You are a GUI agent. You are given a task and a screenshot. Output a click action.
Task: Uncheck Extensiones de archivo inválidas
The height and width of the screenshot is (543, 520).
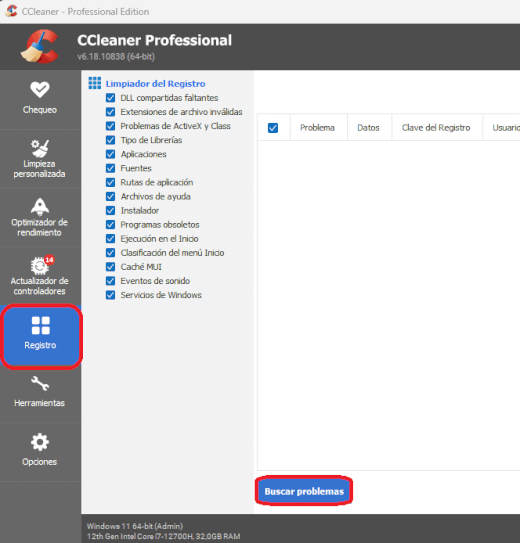pos(110,112)
